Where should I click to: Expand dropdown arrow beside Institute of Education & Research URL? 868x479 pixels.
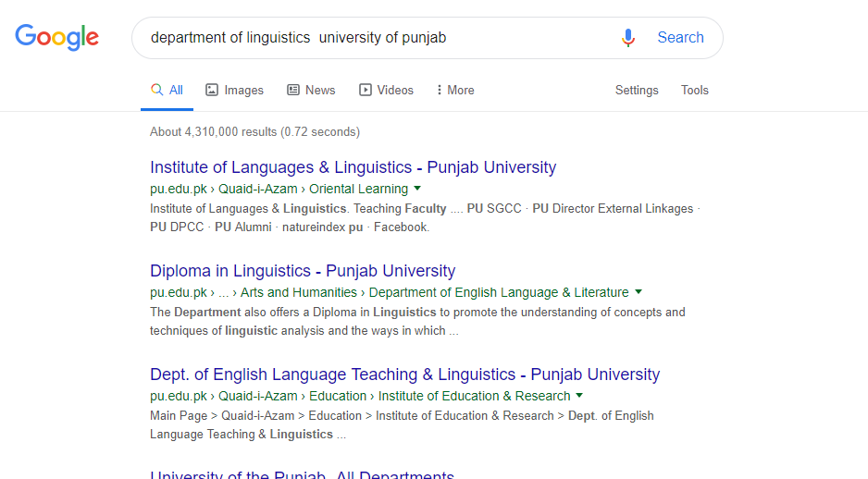point(579,396)
